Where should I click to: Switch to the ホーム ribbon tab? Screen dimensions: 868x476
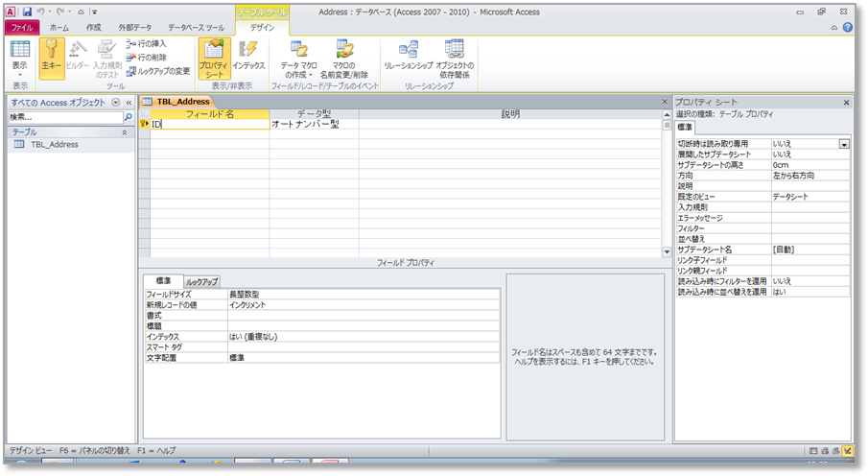coord(59,27)
